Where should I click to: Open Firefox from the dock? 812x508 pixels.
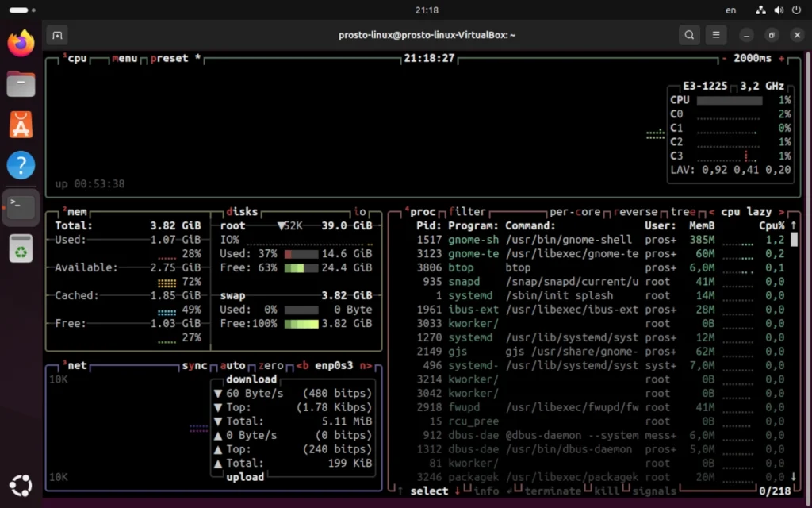(x=21, y=43)
